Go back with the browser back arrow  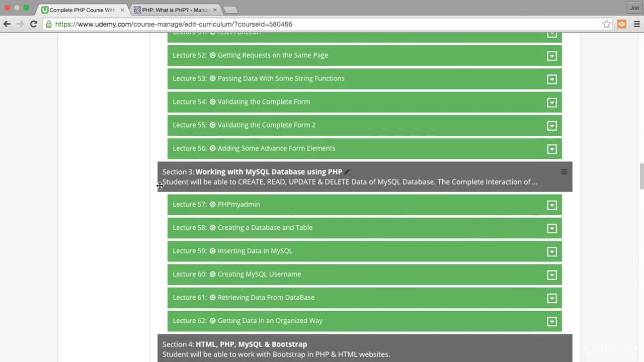7,24
